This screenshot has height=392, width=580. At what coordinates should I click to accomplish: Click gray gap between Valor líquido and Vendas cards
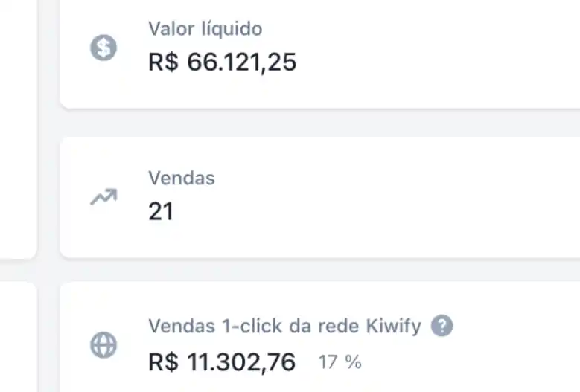[x=320, y=123]
